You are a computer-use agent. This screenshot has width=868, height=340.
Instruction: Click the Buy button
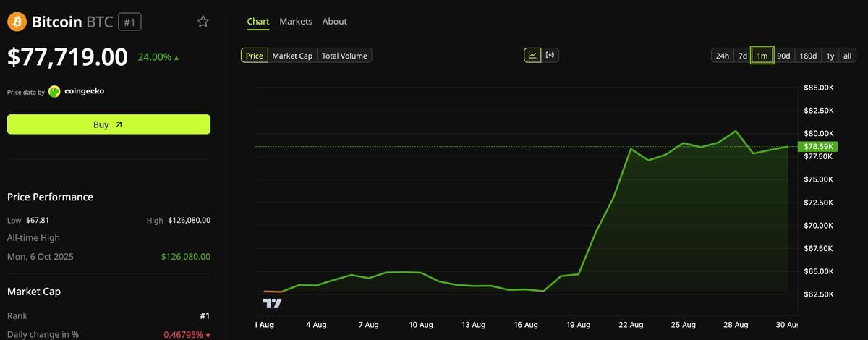click(109, 124)
